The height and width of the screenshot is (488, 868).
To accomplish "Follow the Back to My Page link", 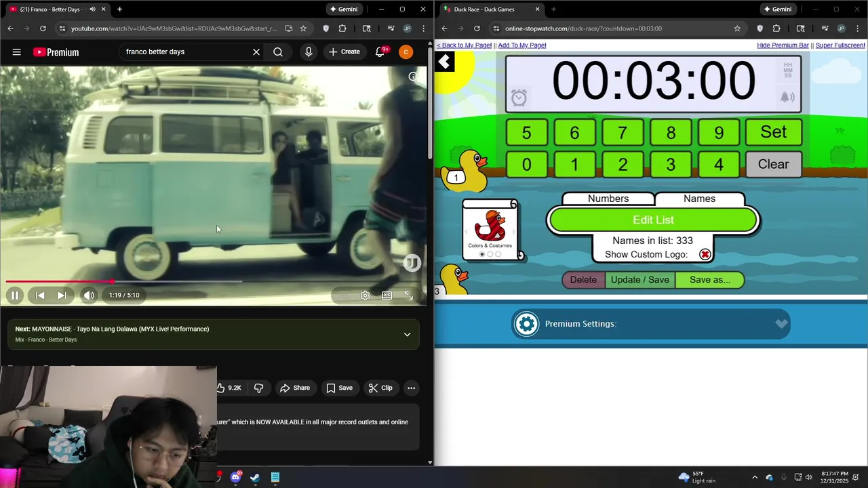I will coord(464,45).
